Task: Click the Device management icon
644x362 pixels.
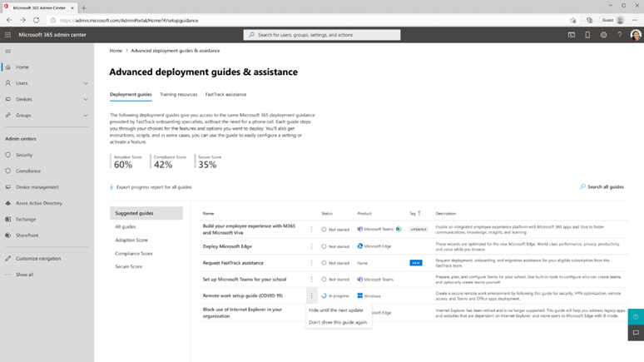Action: (7, 187)
